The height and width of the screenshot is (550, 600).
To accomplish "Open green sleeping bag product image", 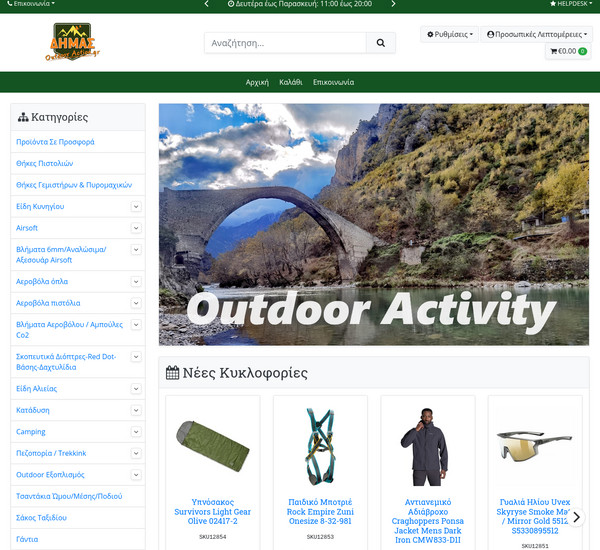I will click(x=213, y=446).
